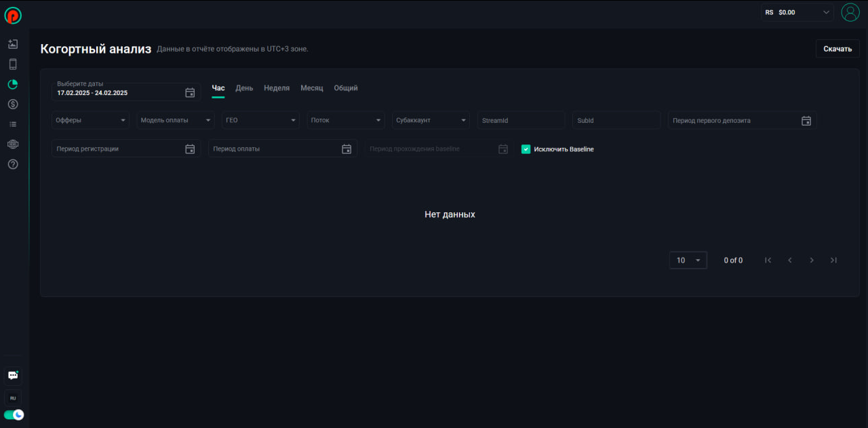Open the help question mark icon
Viewport: 868px width, 428px height.
[x=13, y=164]
